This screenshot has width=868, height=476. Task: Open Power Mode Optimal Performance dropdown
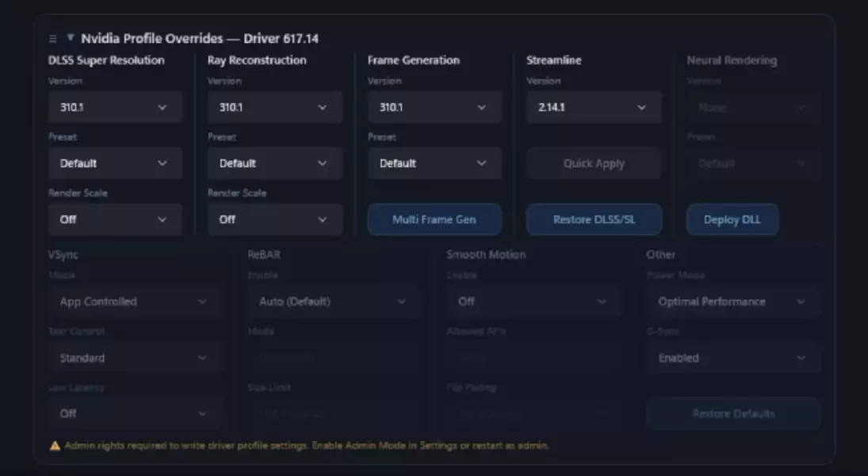733,301
